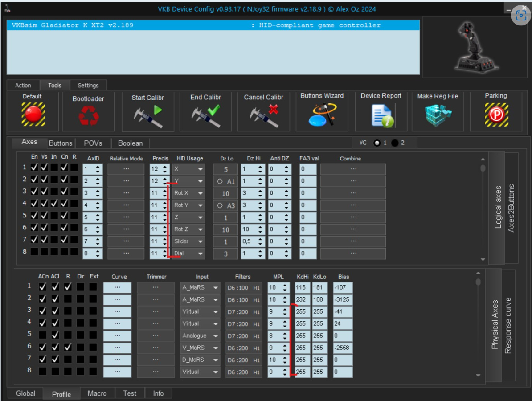Image resolution: width=532 pixels, height=401 pixels.
Task: Toggle the ACn checkbox for physical axis 1
Action: (43, 286)
